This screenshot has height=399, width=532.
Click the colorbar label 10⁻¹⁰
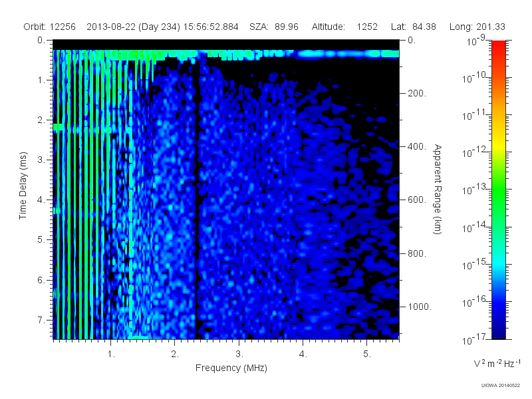[475, 78]
